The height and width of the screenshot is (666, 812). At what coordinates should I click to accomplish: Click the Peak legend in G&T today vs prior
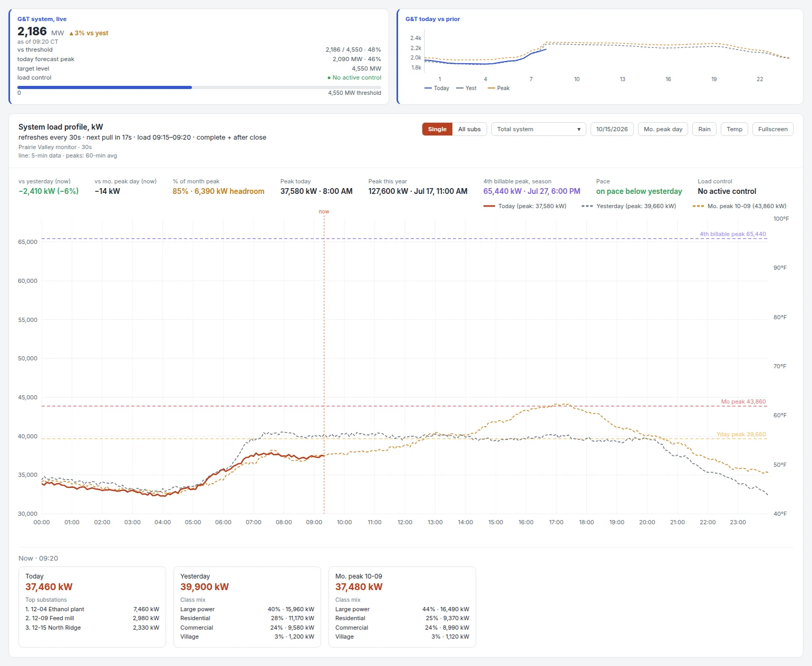pos(499,88)
